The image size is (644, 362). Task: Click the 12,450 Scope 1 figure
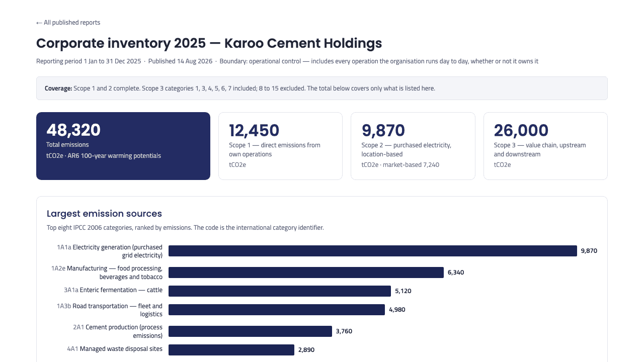pyautogui.click(x=254, y=131)
